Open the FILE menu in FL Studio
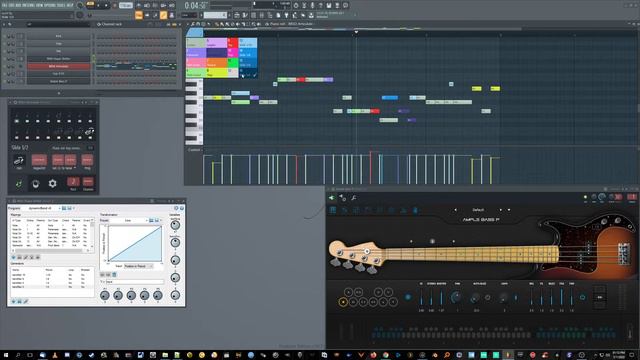The height and width of the screenshot is (360, 640). (x=4, y=6)
